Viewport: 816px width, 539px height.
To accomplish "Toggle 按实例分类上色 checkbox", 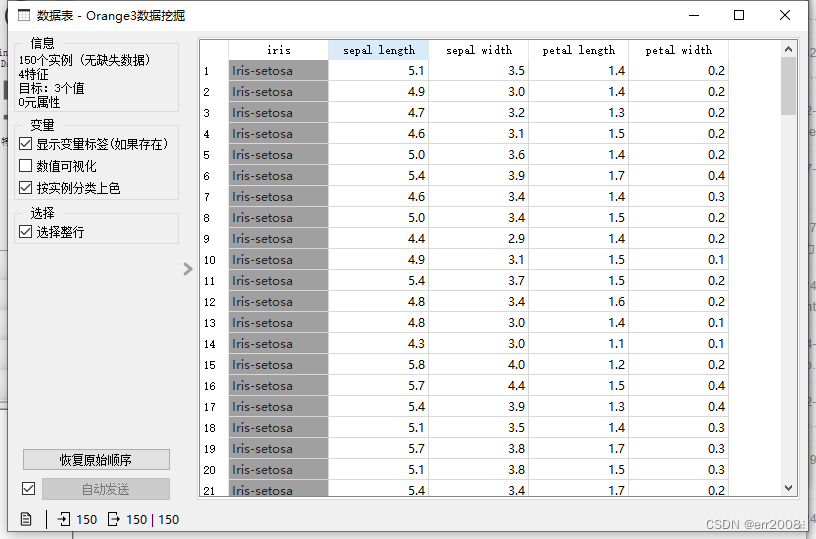I will click(26, 187).
